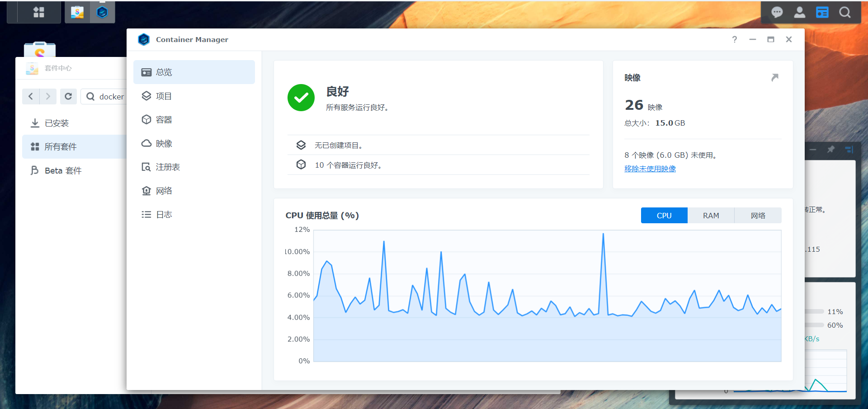Open the Registry (注册表) section

194,167
